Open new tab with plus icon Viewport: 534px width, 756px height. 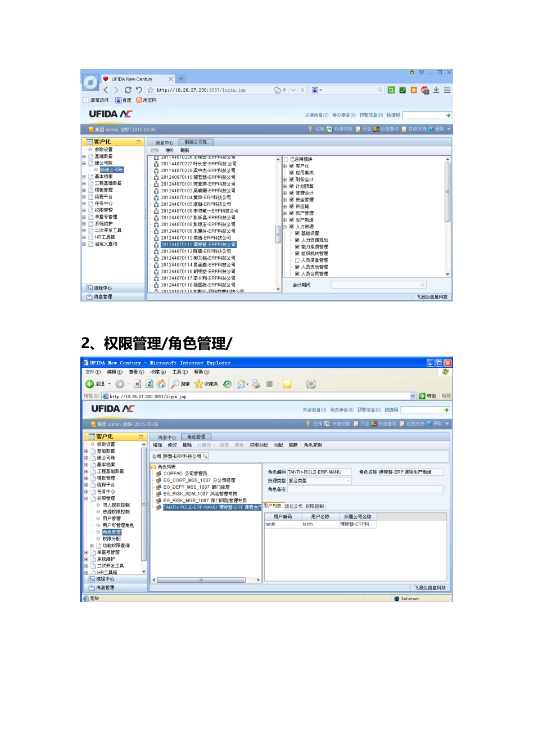pos(181,79)
